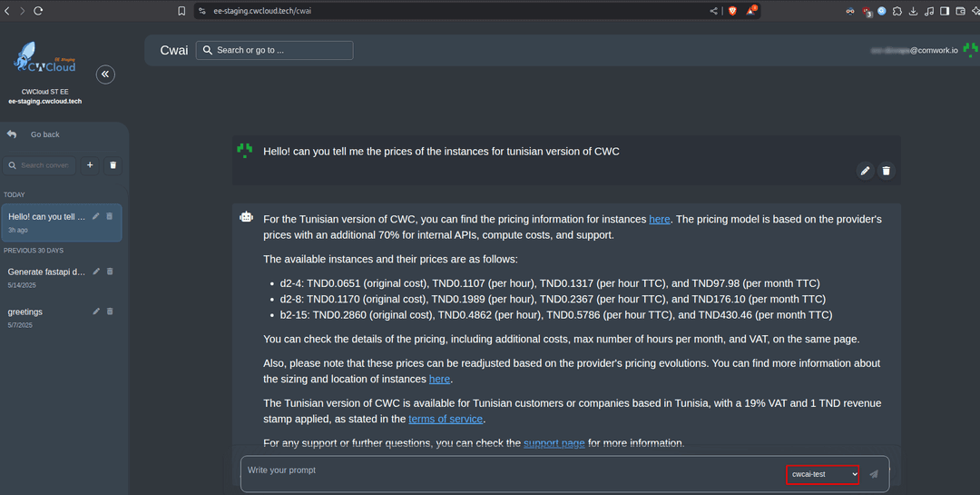Screen dimensions: 980x495
Task: Click the b2-15 pricing bullet line
Action: [555, 315]
